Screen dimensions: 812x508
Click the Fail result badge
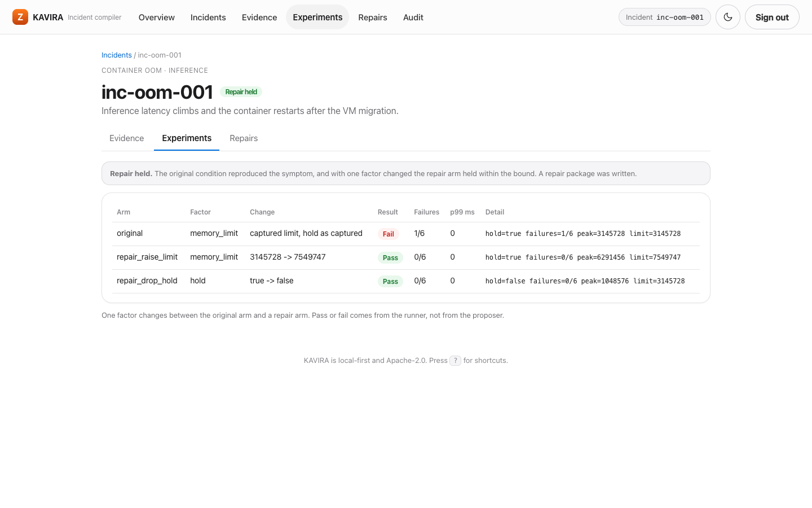389,234
